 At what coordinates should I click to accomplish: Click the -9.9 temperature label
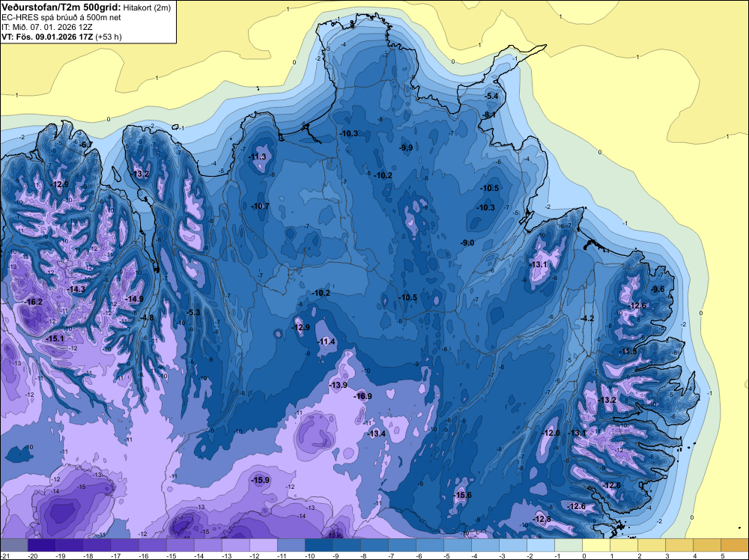406,147
